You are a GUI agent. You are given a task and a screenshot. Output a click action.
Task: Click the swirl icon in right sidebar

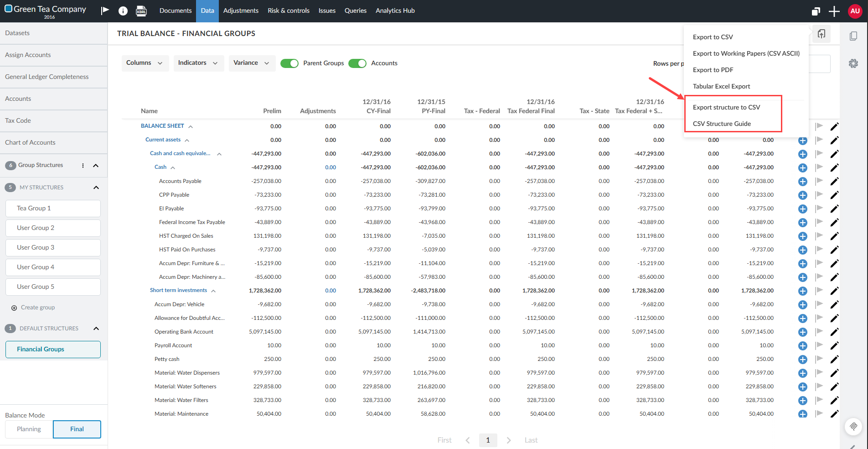[853, 63]
